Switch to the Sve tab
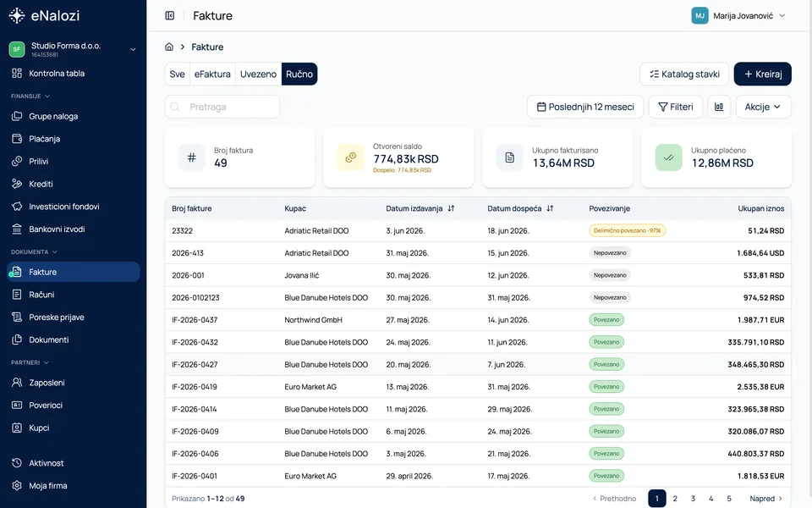 (x=177, y=75)
